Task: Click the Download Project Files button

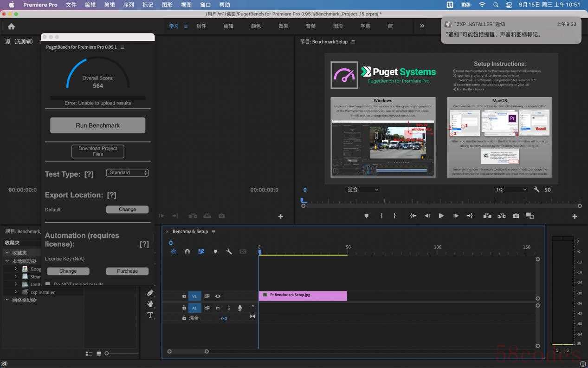Action: point(97,151)
